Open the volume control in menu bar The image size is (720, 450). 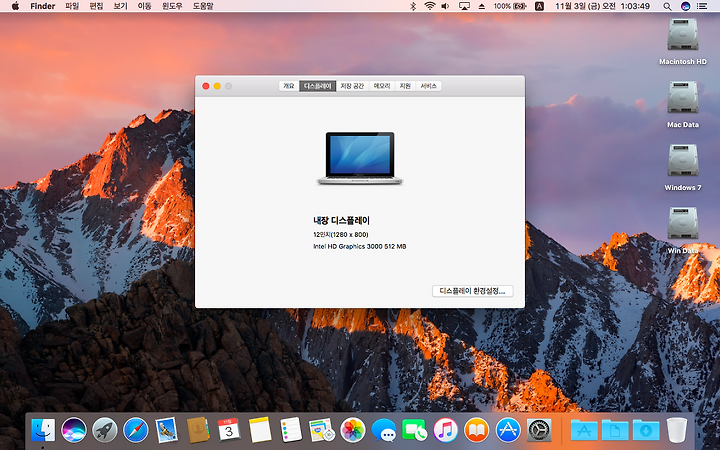[x=445, y=6]
